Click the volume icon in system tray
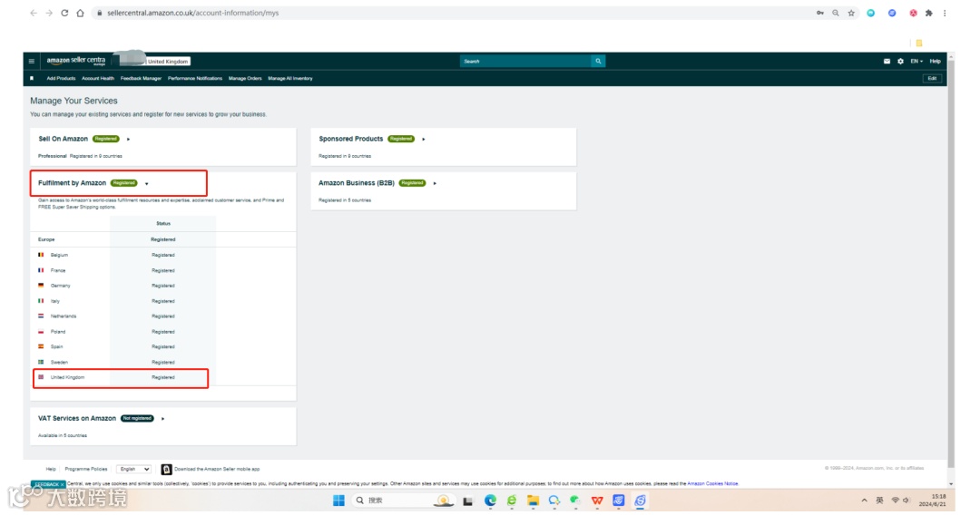 point(906,500)
